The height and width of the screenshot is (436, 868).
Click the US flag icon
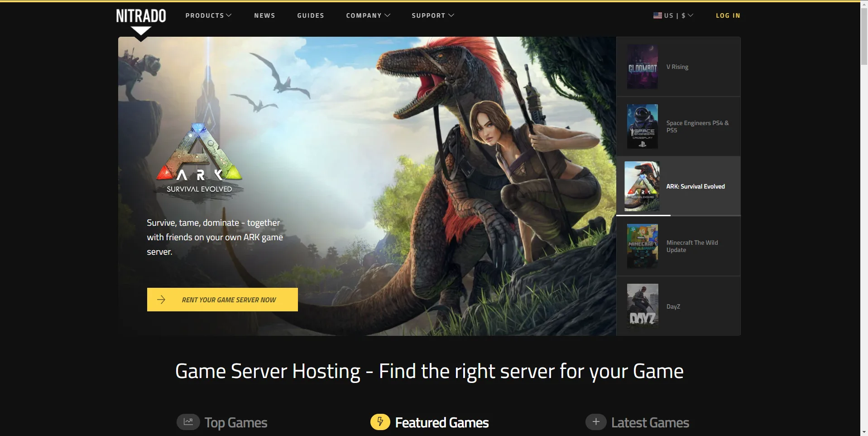coord(657,15)
